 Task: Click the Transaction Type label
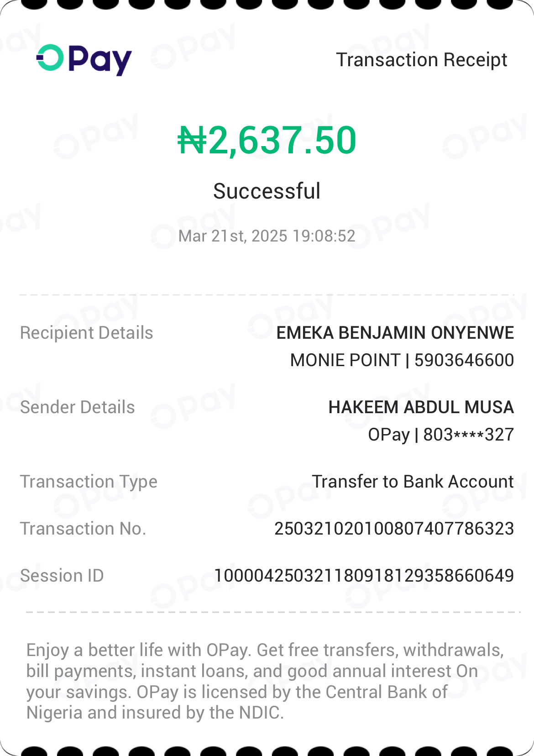click(x=89, y=482)
